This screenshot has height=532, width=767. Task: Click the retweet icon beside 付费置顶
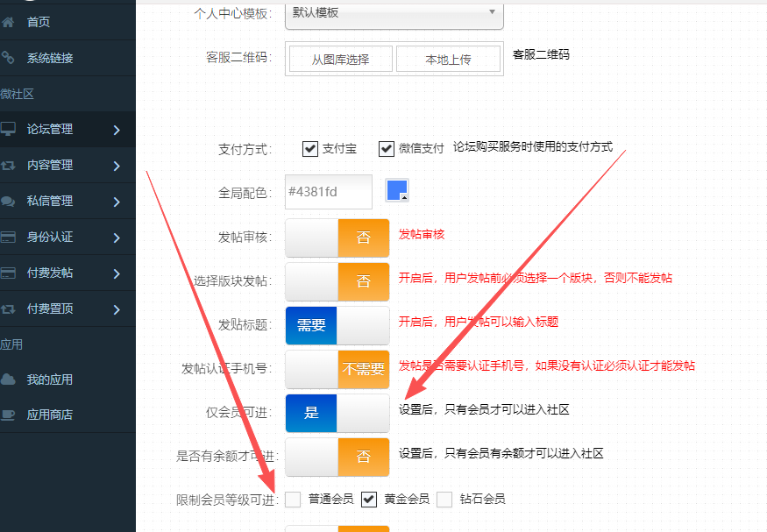coord(9,309)
